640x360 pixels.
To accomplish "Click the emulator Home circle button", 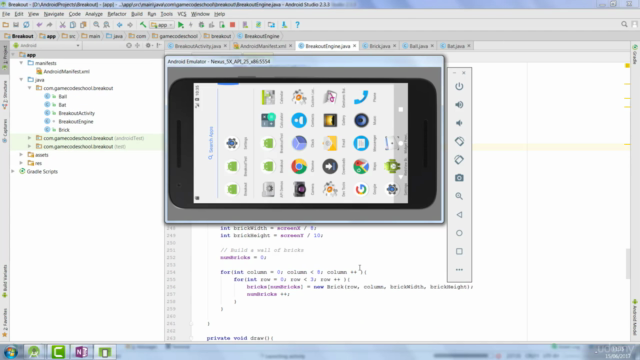I will pyautogui.click(x=459, y=233).
